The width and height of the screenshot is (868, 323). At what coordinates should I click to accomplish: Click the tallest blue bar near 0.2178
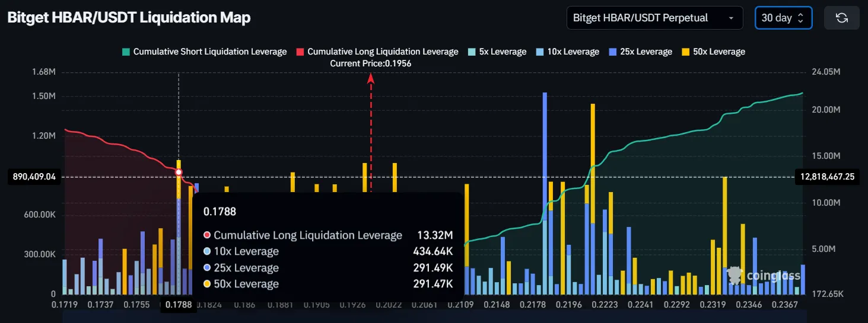click(x=545, y=193)
